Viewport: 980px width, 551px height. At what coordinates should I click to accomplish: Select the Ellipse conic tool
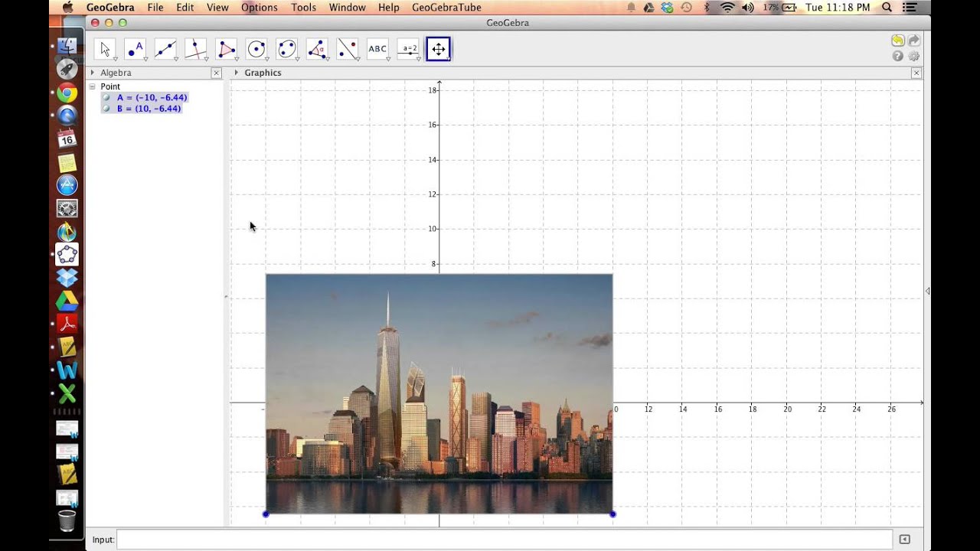287,49
